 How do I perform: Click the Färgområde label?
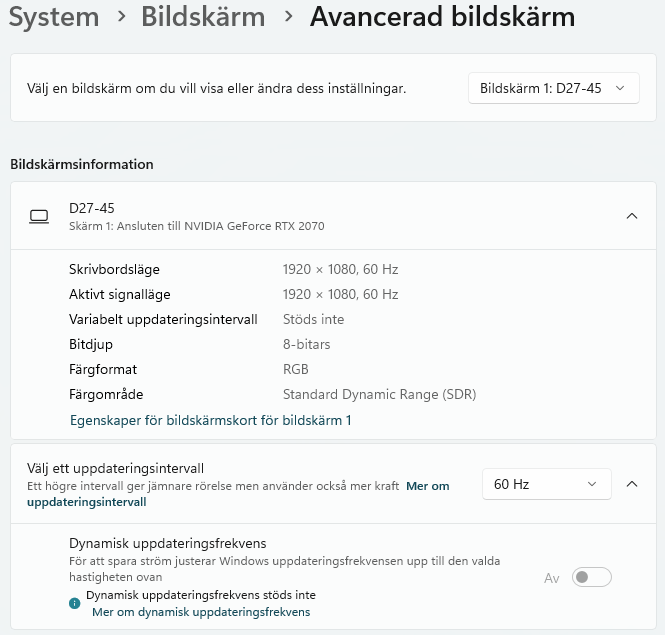pyautogui.click(x=106, y=394)
